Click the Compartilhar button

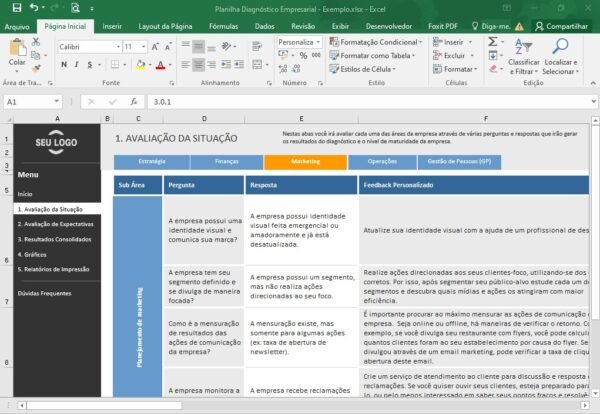coord(561,26)
